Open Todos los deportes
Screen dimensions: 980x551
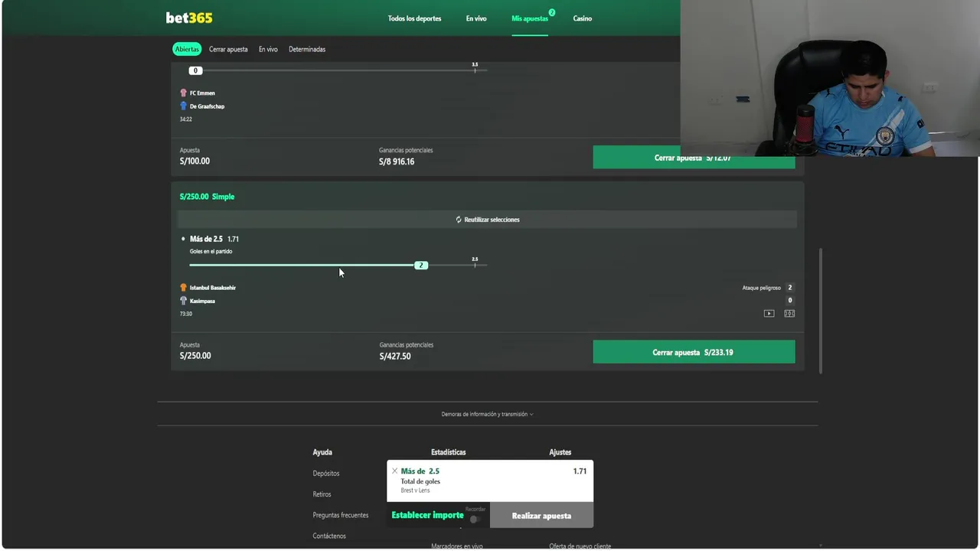click(x=414, y=18)
